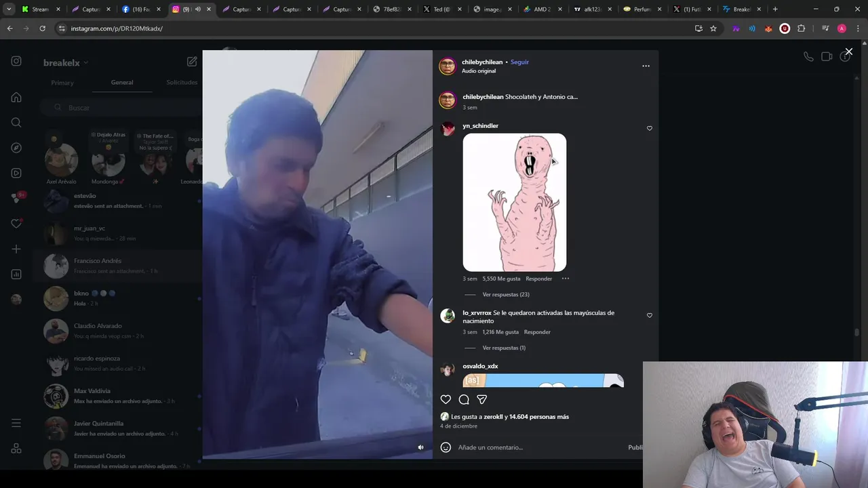
Task: Switch to Solicitudes tab
Action: (182, 83)
